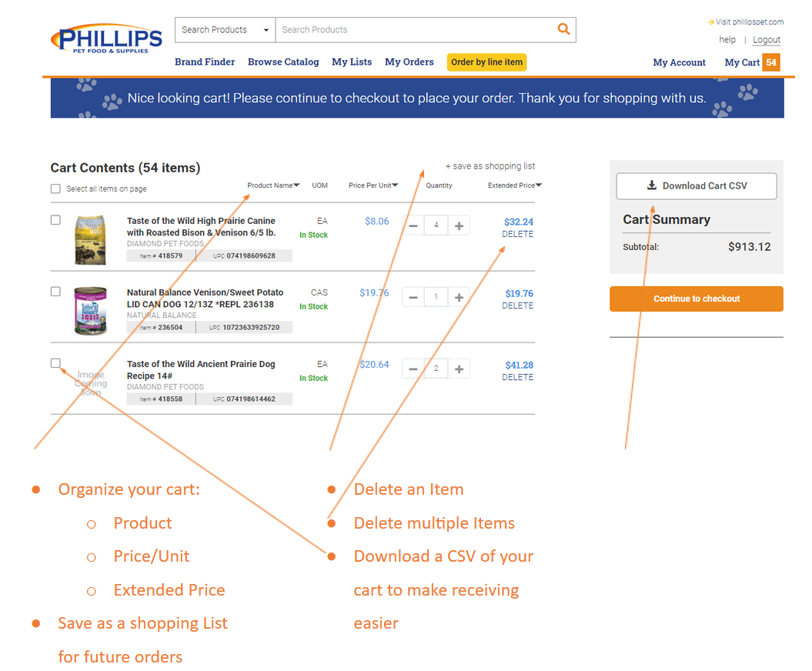The width and height of the screenshot is (812, 671).
Task: Open the Browse Catalog menu
Action: [x=283, y=62]
